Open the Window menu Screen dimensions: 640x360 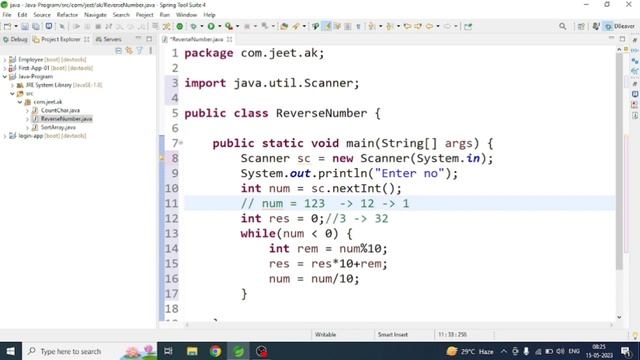point(187,15)
